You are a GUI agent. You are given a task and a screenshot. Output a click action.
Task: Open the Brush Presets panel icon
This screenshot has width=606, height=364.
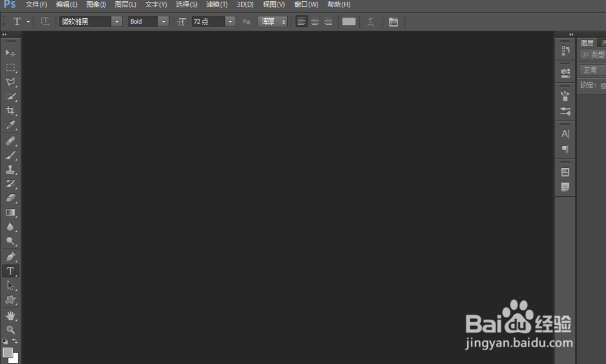click(565, 111)
